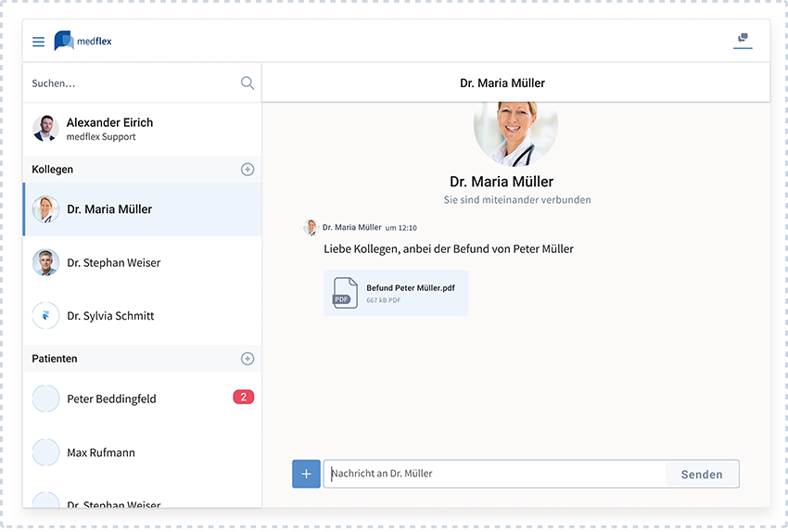788x532 pixels.
Task: Click the blue plus attachment button
Action: click(x=306, y=474)
